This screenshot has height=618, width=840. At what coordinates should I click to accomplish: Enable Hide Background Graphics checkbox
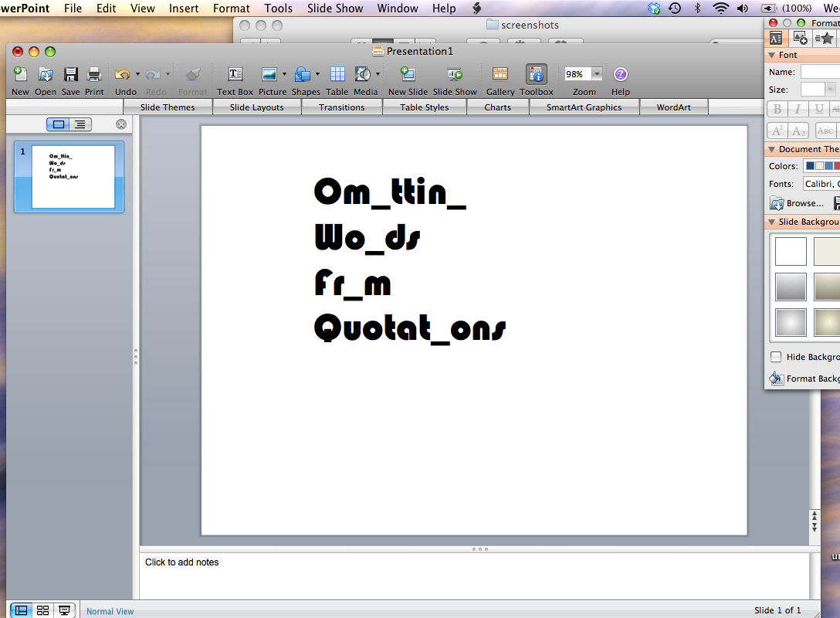pos(776,357)
